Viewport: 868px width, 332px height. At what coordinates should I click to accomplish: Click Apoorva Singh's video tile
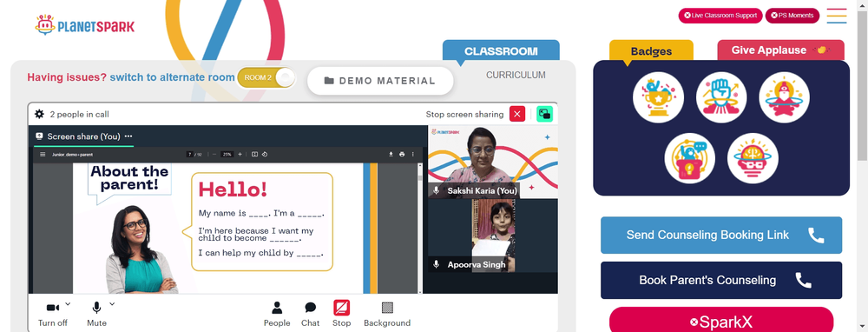pyautogui.click(x=493, y=236)
